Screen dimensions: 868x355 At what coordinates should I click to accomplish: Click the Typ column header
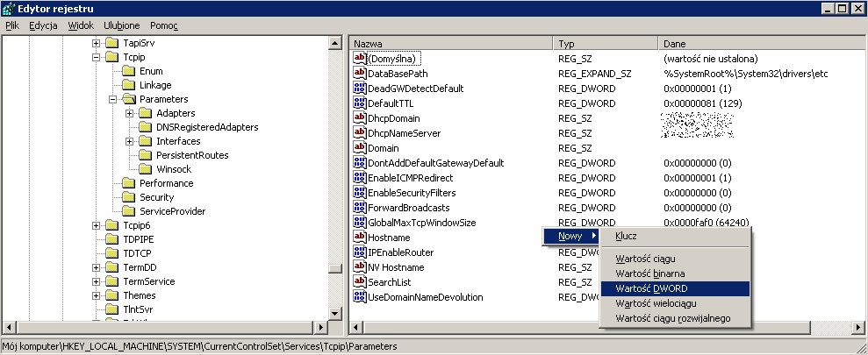pos(605,43)
